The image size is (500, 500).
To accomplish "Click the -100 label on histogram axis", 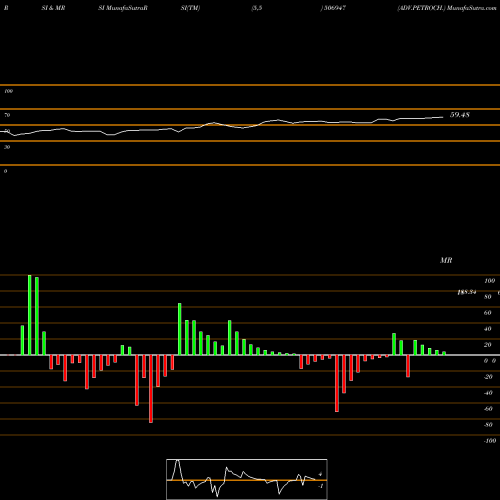I will coord(490,441).
